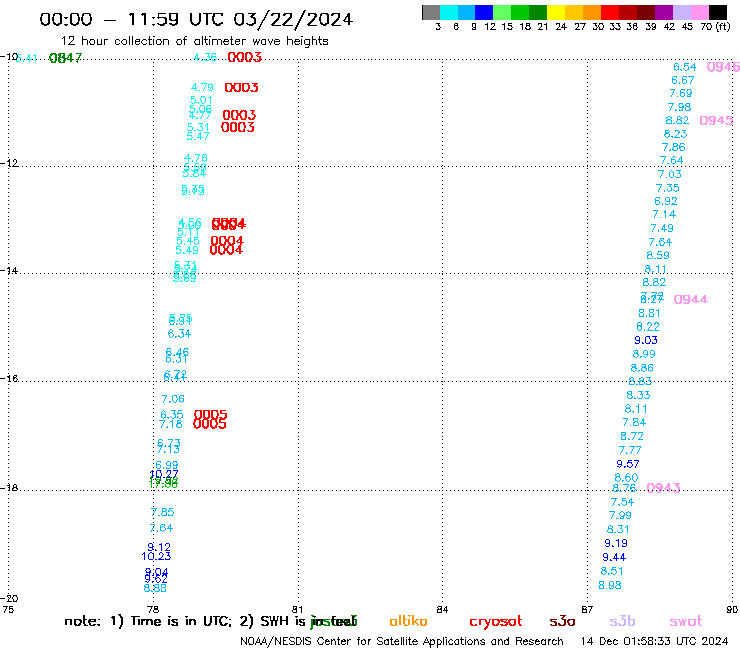This screenshot has width=740, height=650.
Task: Click the dark blue value '9.57'
Action: [628, 464]
